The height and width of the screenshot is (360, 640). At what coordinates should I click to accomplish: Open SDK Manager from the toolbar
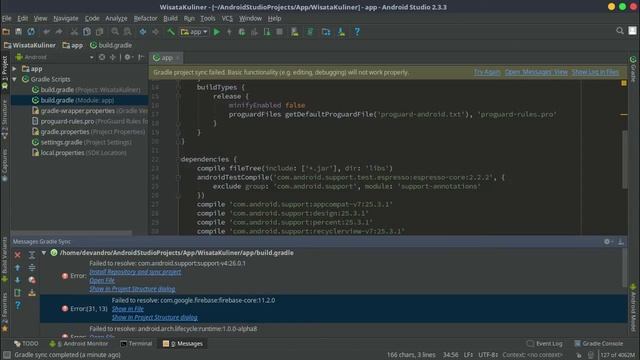(x=341, y=32)
